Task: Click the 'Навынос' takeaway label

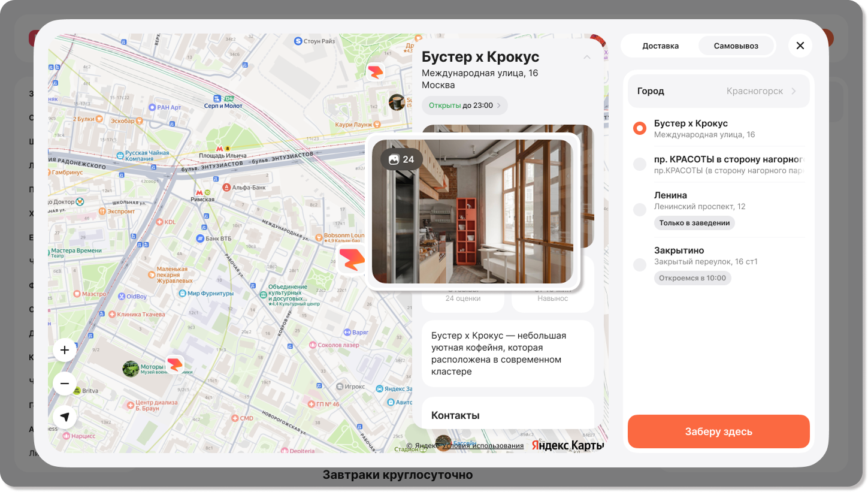Action: (x=553, y=298)
